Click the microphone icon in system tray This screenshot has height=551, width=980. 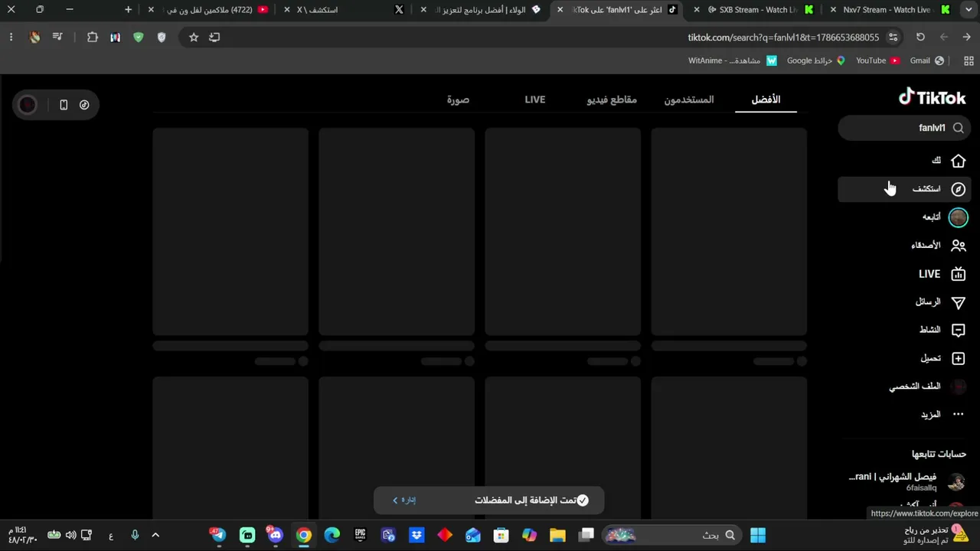pos(135,535)
